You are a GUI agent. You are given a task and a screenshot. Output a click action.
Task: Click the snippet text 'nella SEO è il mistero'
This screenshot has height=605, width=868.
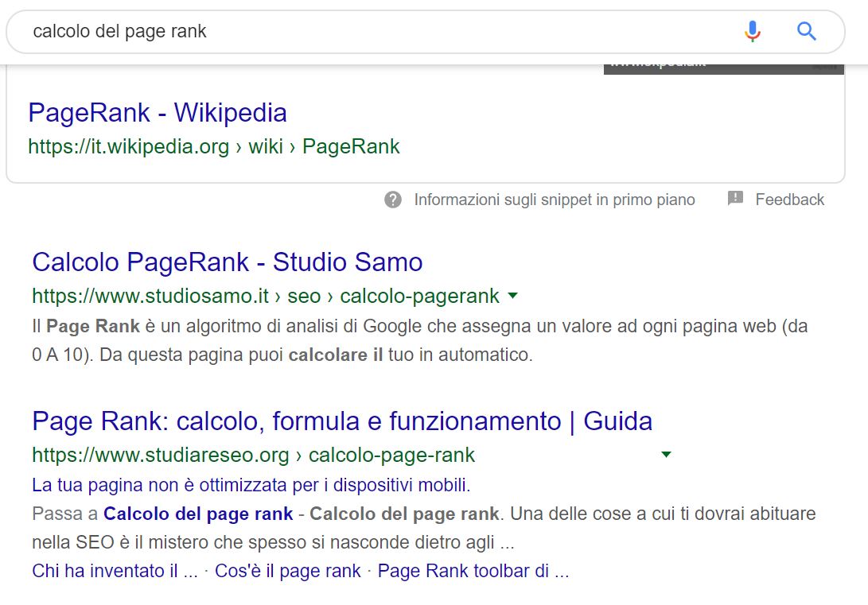(274, 542)
